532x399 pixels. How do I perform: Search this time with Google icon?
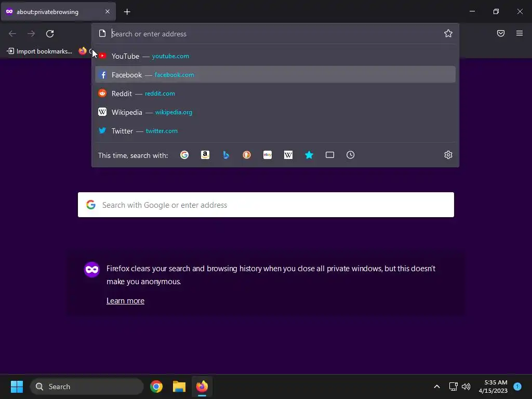[x=184, y=155]
